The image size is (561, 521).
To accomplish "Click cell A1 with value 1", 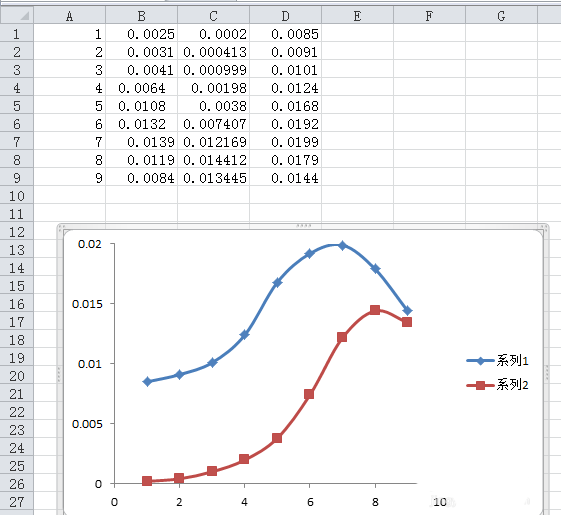I will (x=69, y=33).
